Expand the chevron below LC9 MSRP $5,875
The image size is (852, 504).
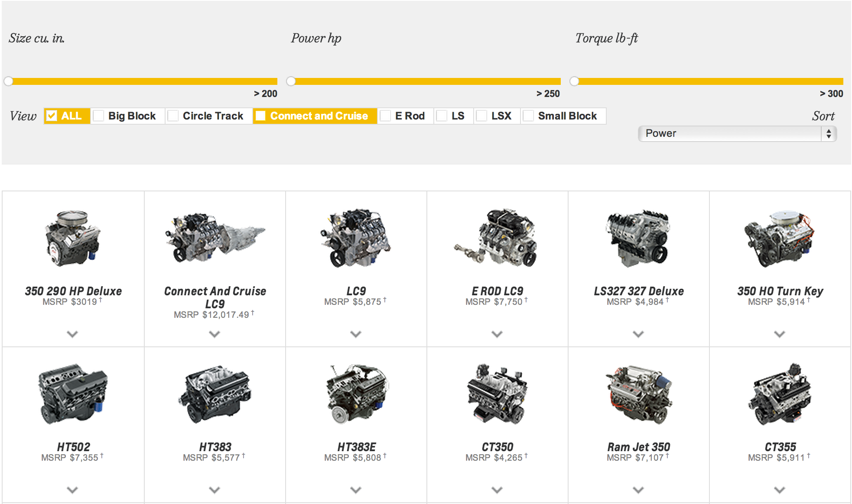pos(356,334)
